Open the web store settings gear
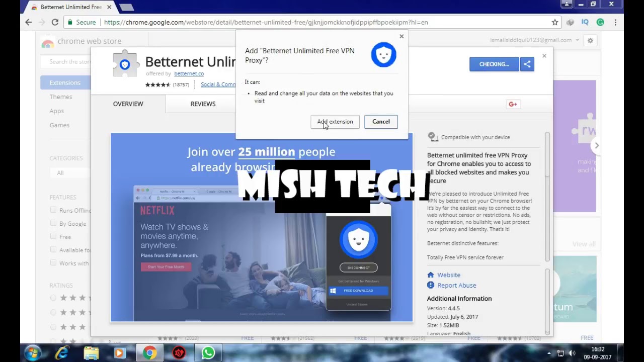 590,40
